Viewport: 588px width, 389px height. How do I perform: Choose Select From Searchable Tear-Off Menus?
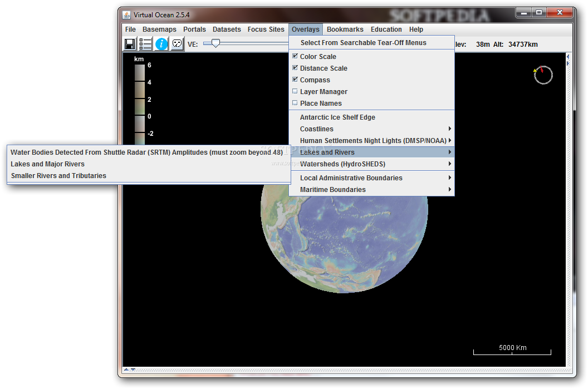click(x=371, y=43)
